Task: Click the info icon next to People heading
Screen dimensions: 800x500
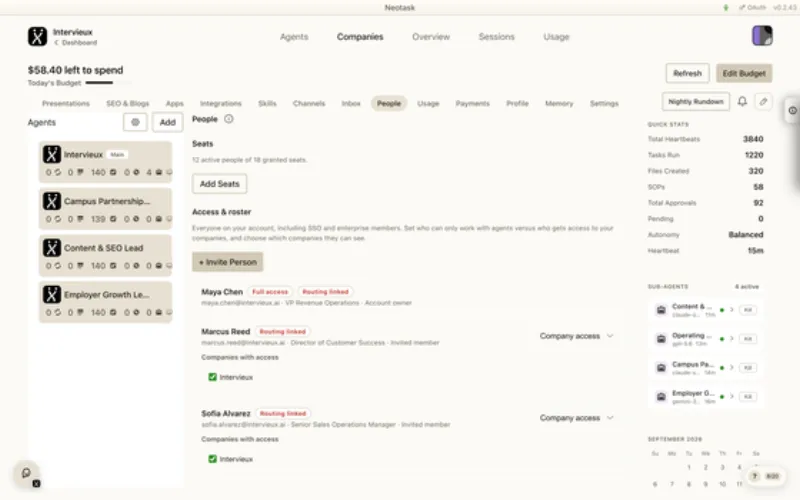Action: (x=229, y=119)
